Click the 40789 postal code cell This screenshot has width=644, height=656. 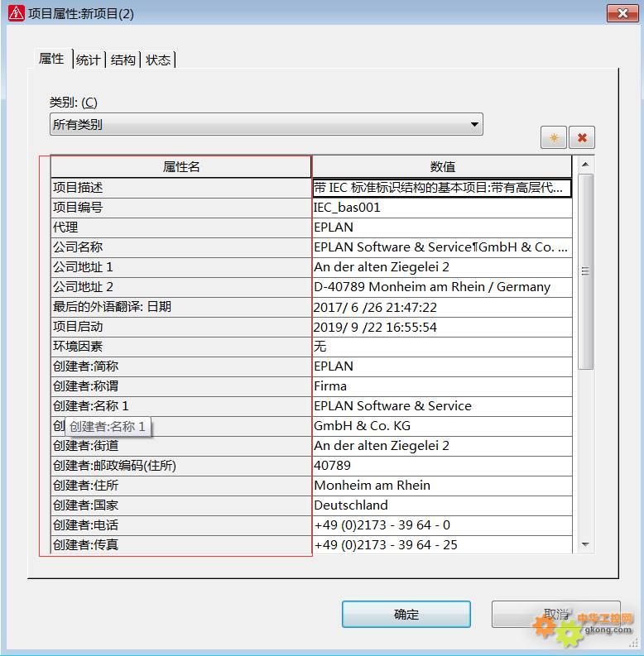click(442, 466)
